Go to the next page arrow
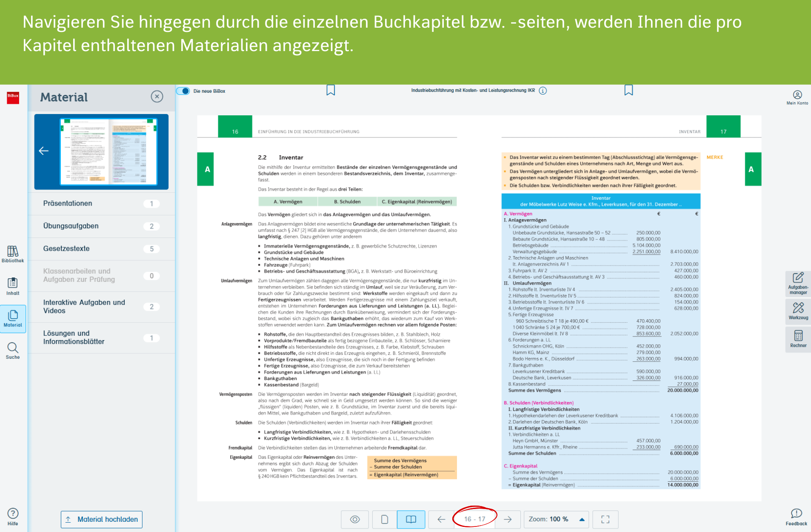The image size is (811, 532). coord(508,519)
